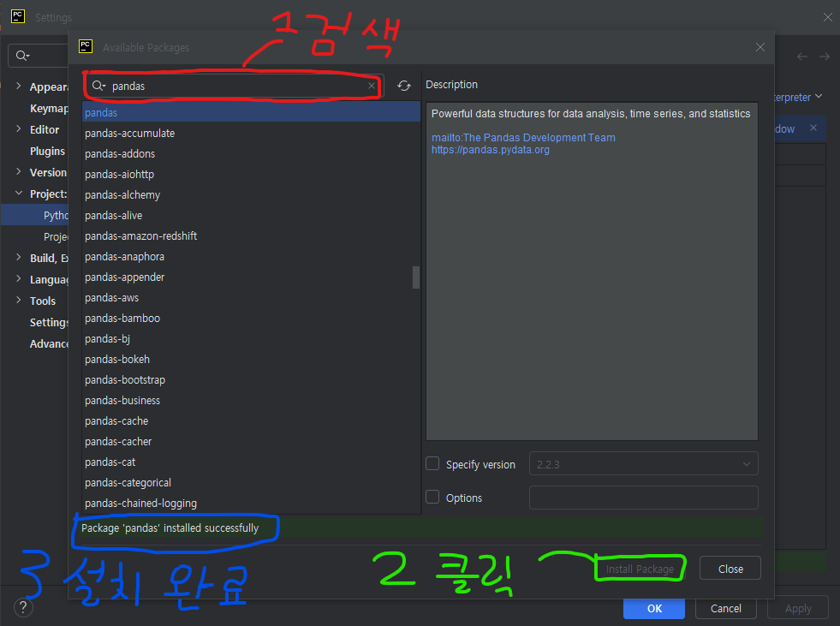This screenshot has width=840, height=626.
Task: Select pandas-anaphora package
Action: click(x=251, y=256)
